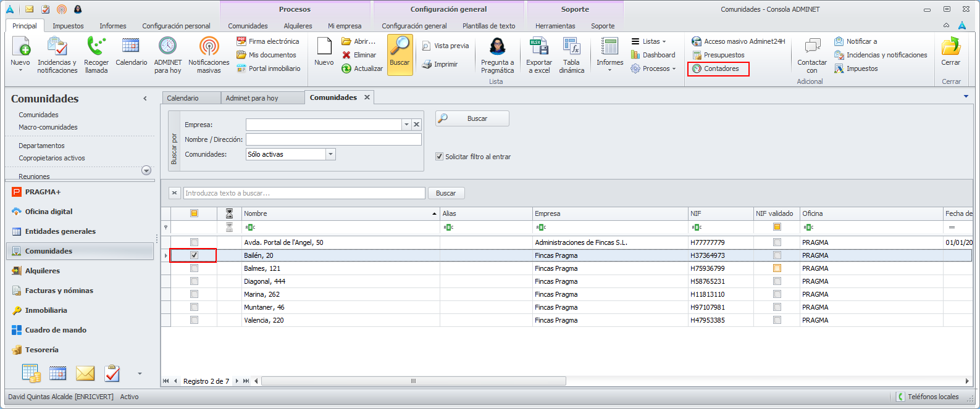
Task: Select the Diagonal, 444 row checkbox
Action: pos(194,281)
